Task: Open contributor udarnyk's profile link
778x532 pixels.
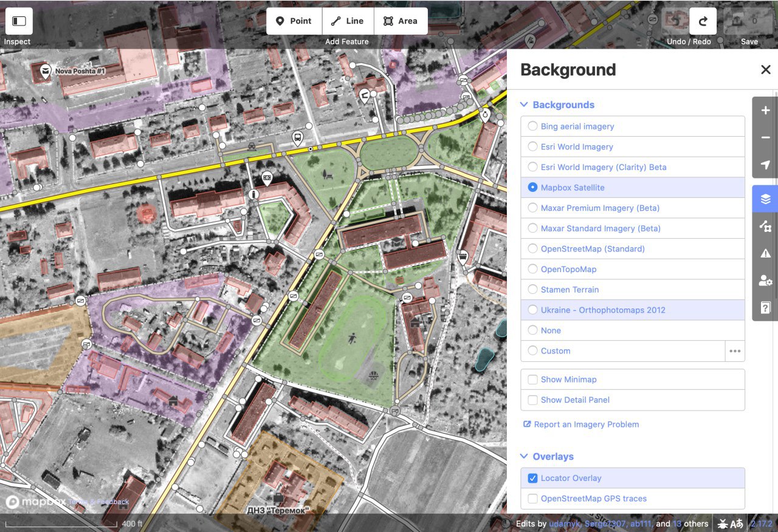Action: coord(565,523)
